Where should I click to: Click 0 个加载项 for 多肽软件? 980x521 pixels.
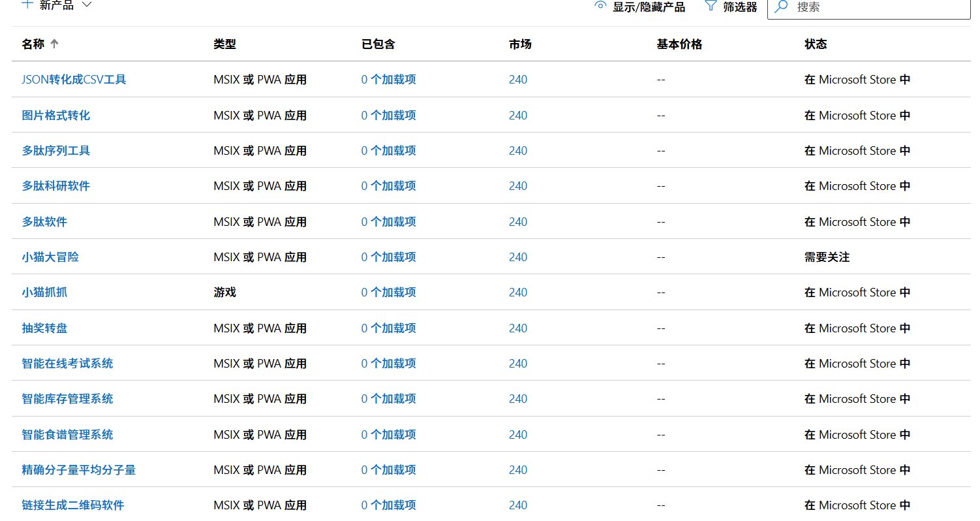pyautogui.click(x=388, y=222)
